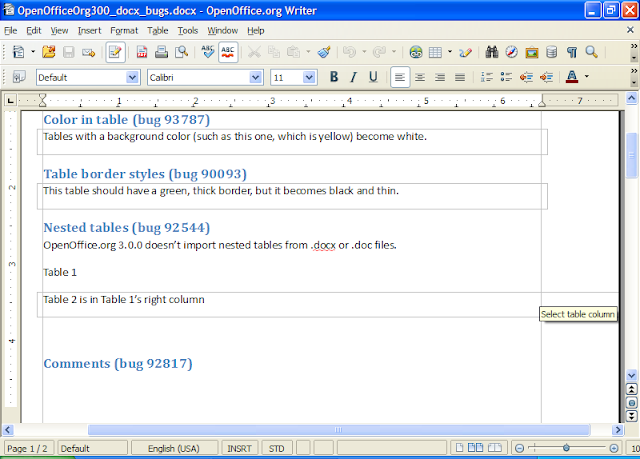
Task: Open the Calibri font name dropdown
Action: (257, 77)
